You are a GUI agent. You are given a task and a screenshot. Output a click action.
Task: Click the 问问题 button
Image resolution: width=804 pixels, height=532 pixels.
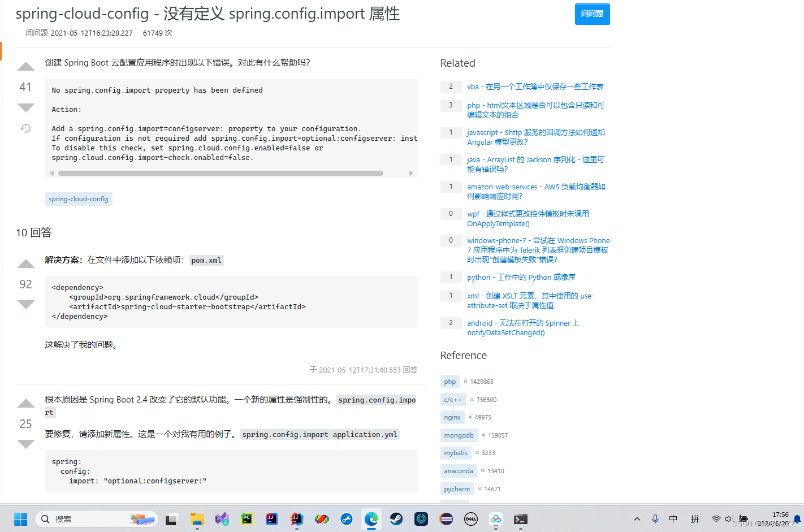592,14
